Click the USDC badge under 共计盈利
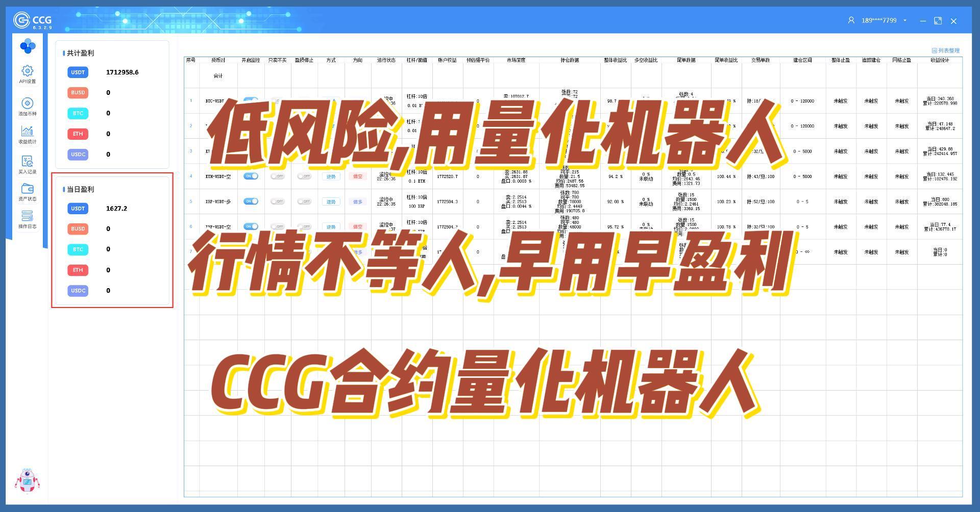The width and height of the screenshot is (980, 512). tap(78, 154)
